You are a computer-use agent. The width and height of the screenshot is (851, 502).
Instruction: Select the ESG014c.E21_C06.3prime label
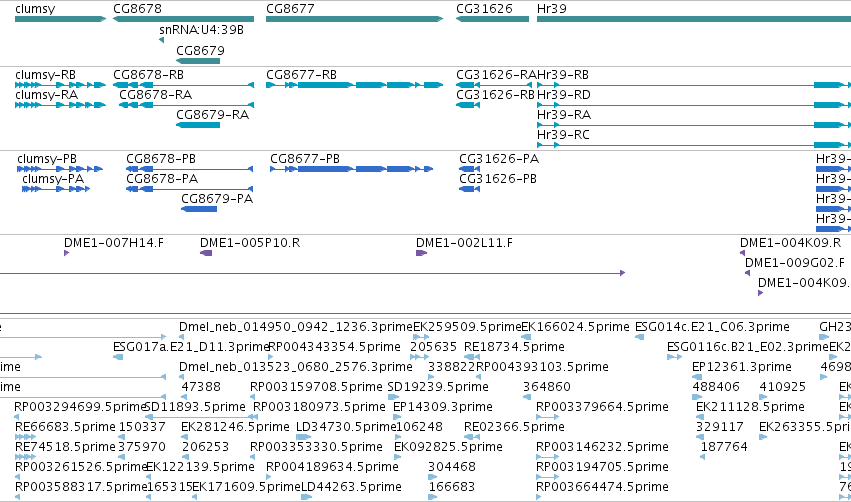712,327
